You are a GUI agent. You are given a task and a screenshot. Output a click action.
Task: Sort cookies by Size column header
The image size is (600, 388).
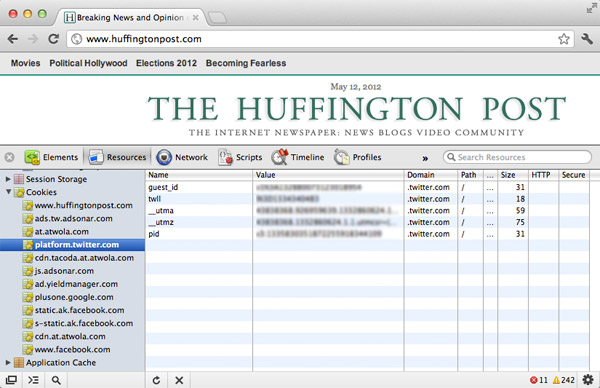point(513,175)
